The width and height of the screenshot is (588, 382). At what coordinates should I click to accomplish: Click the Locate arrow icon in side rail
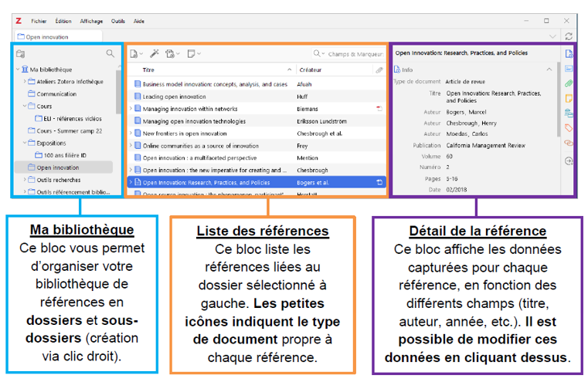click(569, 161)
